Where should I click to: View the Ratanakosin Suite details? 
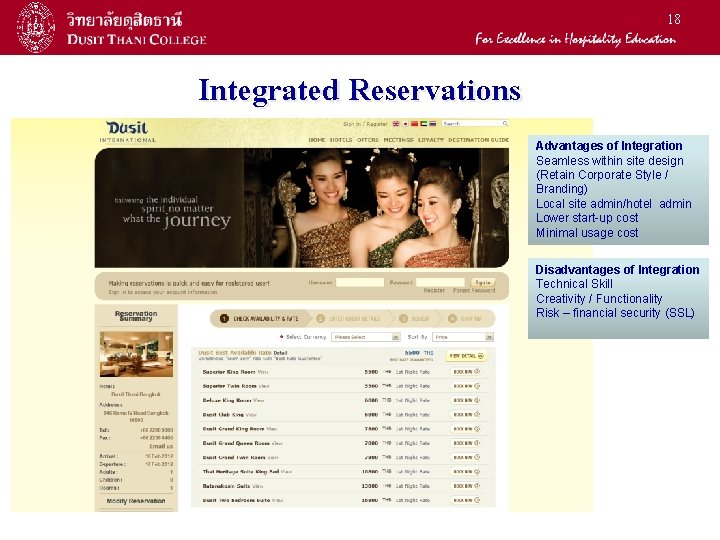pos(258,486)
